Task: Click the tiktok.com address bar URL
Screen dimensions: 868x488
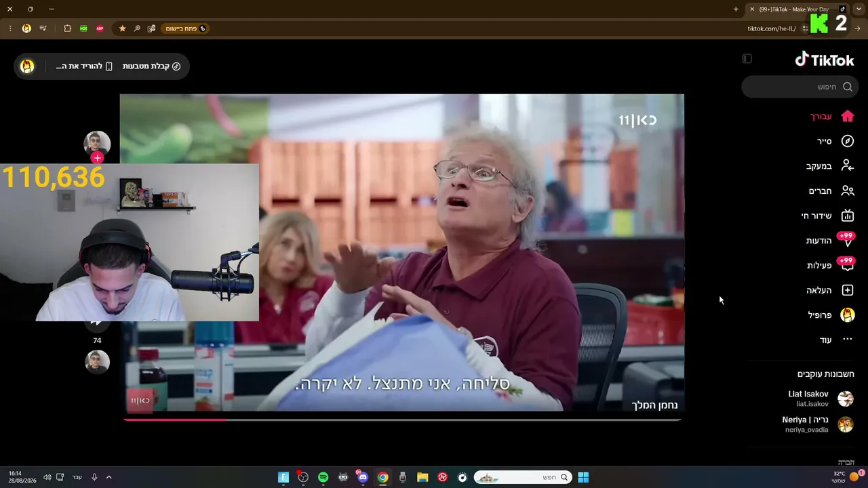Action: point(772,28)
